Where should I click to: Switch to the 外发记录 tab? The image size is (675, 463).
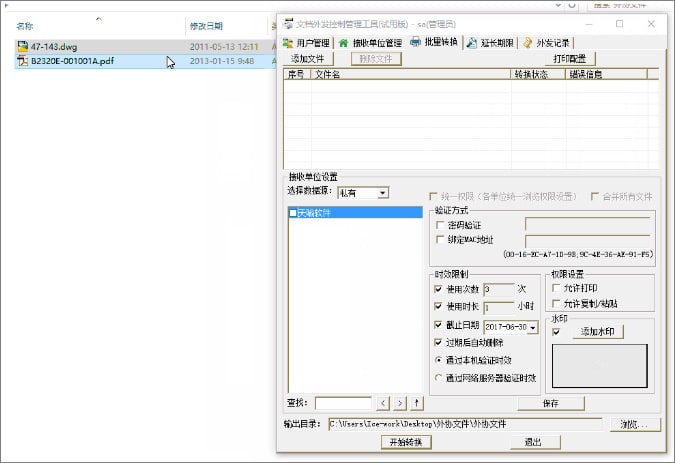[x=547, y=43]
